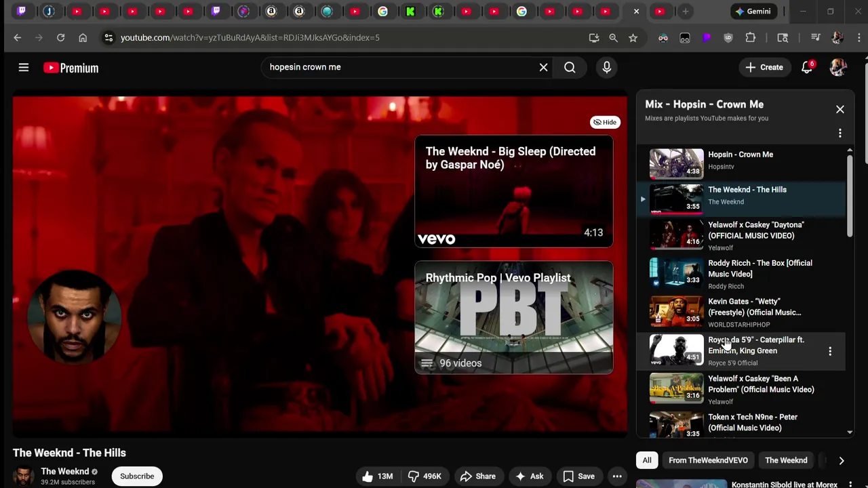Show more filter chips with right arrow

coord(841,460)
